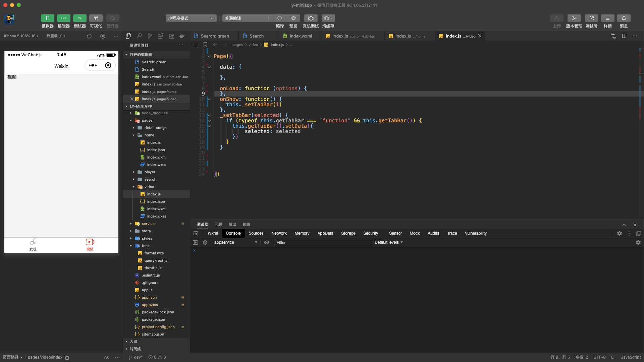Click the console Filter input field
This screenshot has width=644, height=362.
tap(323, 242)
